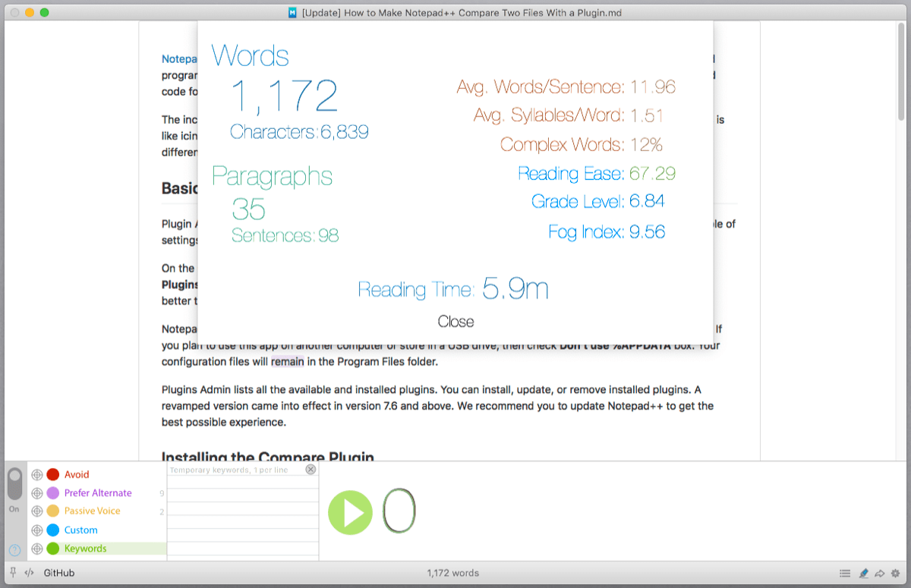Click the blue help question mark icon
The width and height of the screenshot is (911, 588).
(x=14, y=550)
